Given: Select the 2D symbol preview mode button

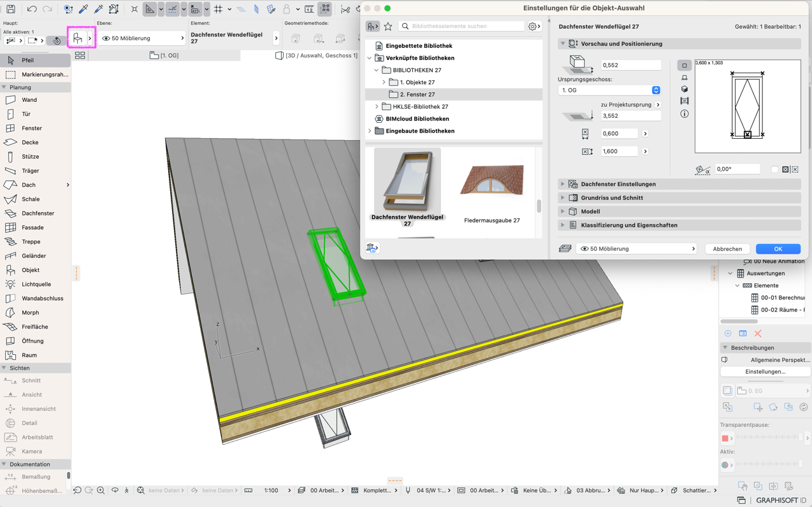Looking at the screenshot, I should coord(685,65).
